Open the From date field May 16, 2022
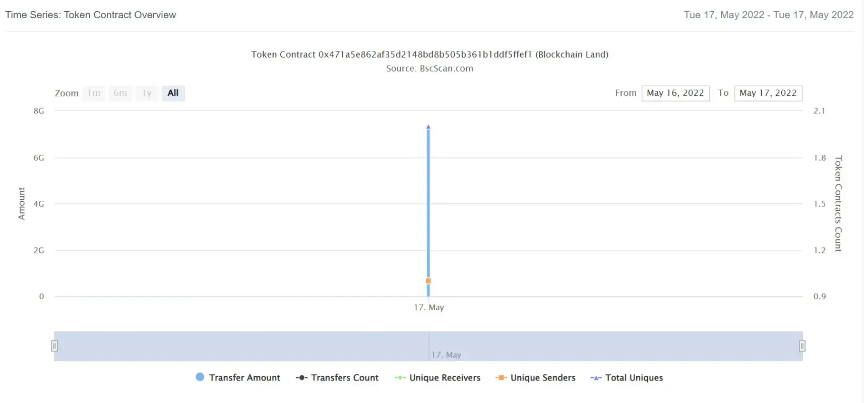Viewport: 868px width, 403px height. pos(675,93)
